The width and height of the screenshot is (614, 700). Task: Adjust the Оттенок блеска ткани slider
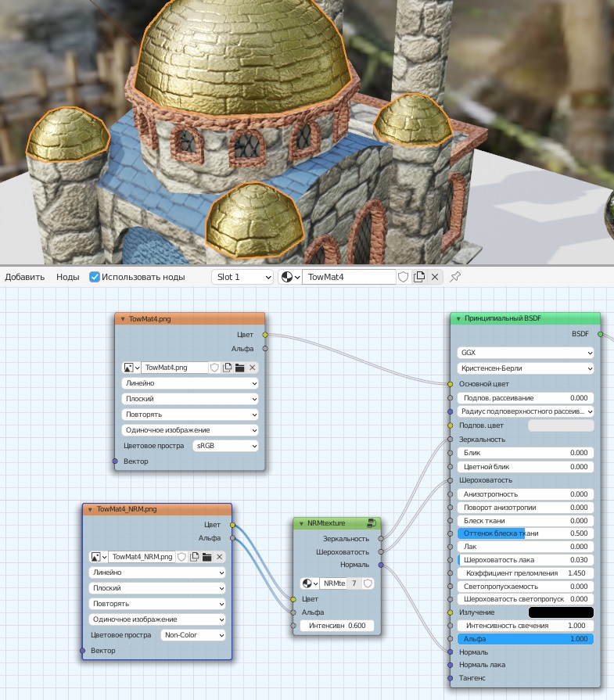tap(526, 533)
